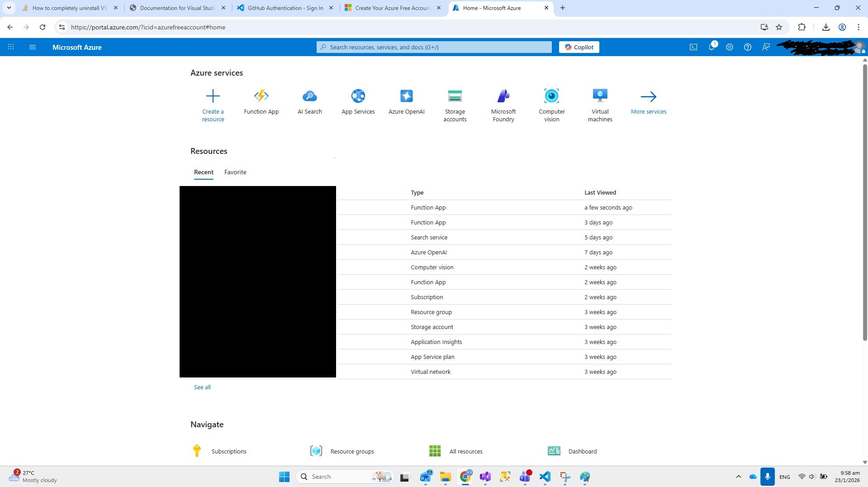Open Azure OpenAI
The height and width of the screenshot is (487, 868).
coord(406,102)
